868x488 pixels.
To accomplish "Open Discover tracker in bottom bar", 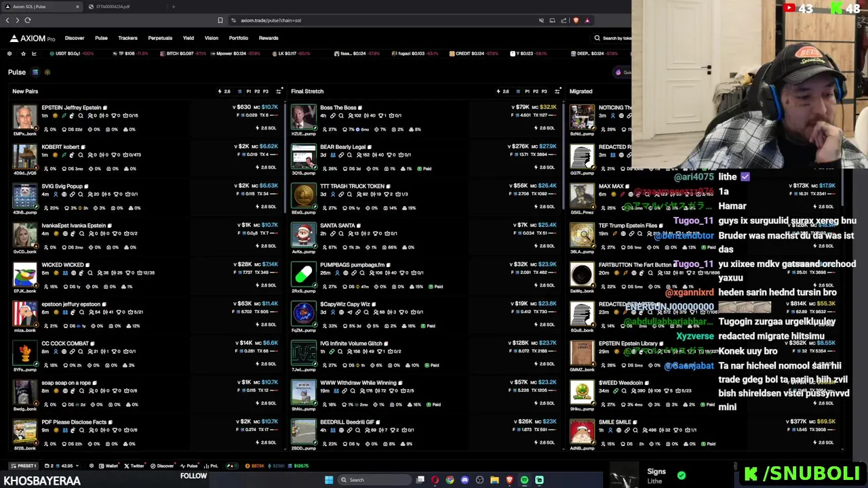I will pyautogui.click(x=163, y=466).
